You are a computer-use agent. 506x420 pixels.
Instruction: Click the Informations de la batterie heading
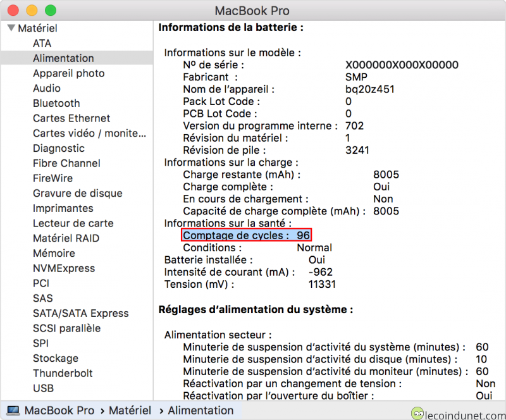click(x=231, y=27)
